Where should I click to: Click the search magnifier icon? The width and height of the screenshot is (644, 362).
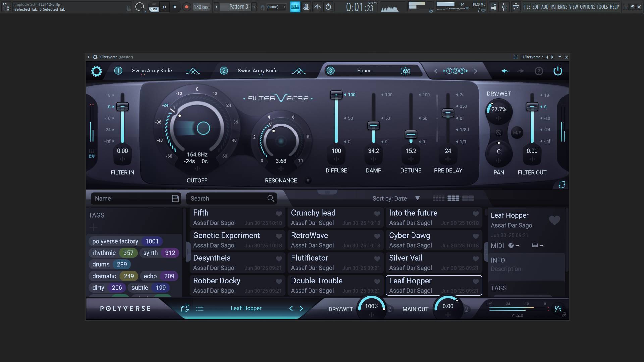271,198
